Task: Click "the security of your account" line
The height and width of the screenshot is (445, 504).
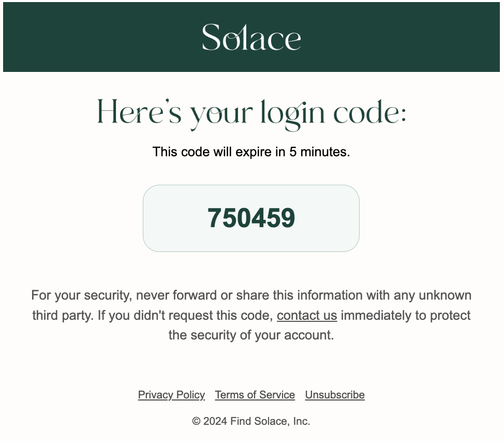Action: click(x=251, y=335)
